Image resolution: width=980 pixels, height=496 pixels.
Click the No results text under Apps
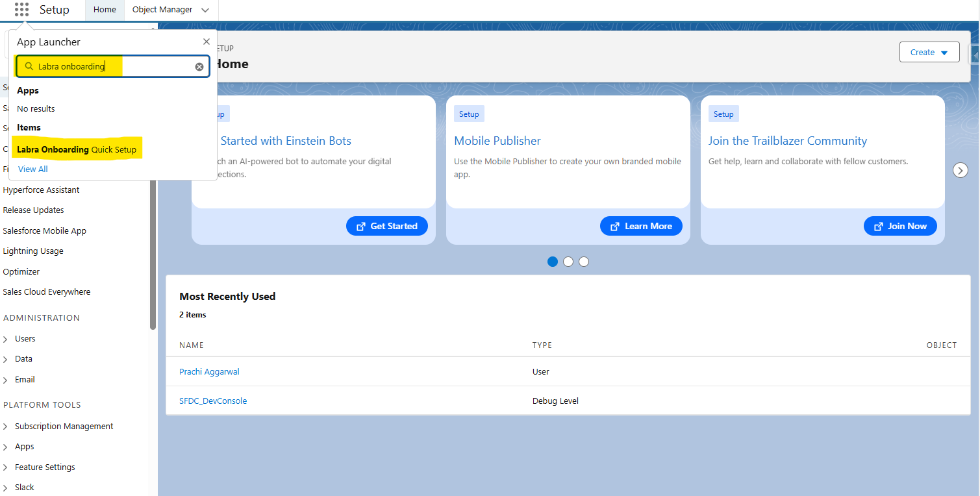(36, 109)
